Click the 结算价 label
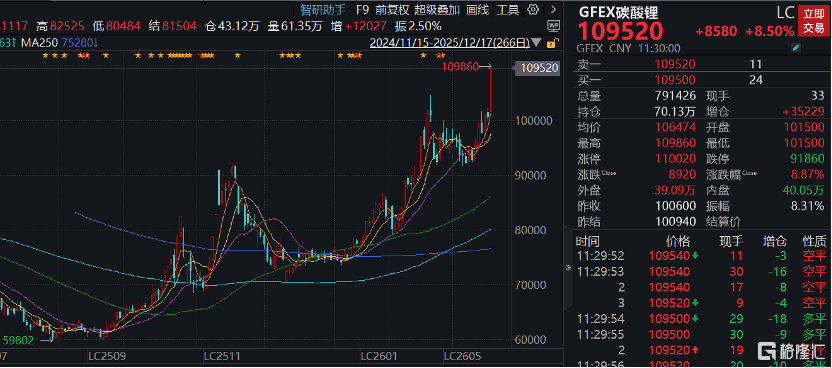Image resolution: width=832 pixels, height=368 pixels. click(x=723, y=222)
